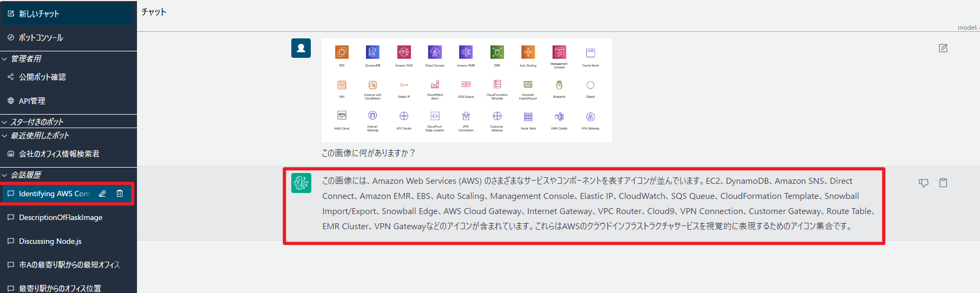The height and width of the screenshot is (293, 980).
Task: Click the pencil icon beside Identifying AWS conversation
Action: pos(102,194)
